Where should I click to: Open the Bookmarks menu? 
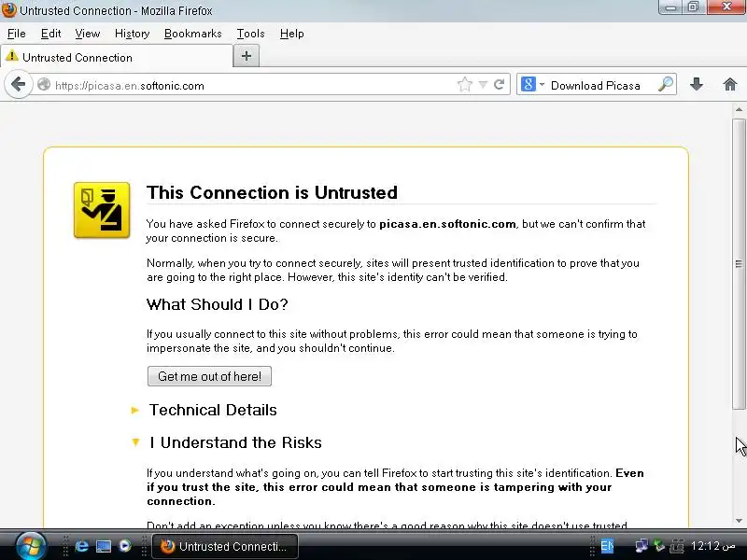pos(193,34)
